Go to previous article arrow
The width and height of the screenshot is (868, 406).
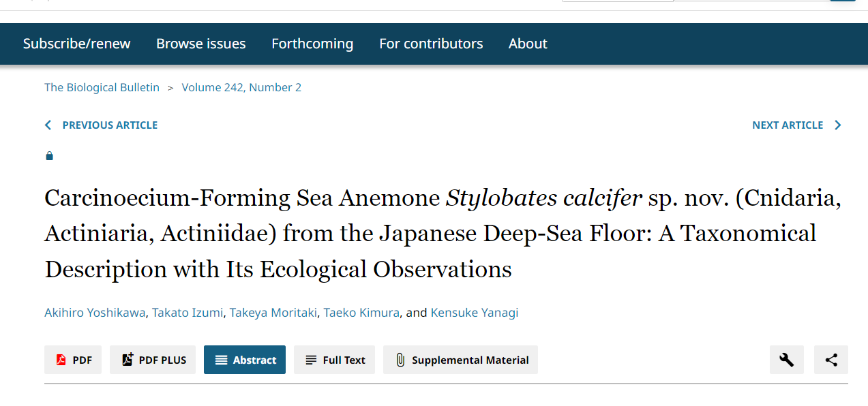pyautogui.click(x=48, y=125)
